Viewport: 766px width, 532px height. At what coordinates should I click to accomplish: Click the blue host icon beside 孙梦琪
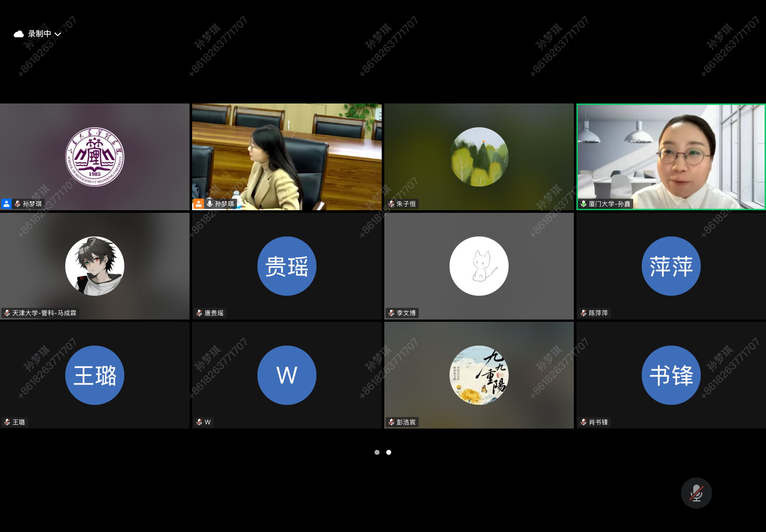(x=6, y=204)
